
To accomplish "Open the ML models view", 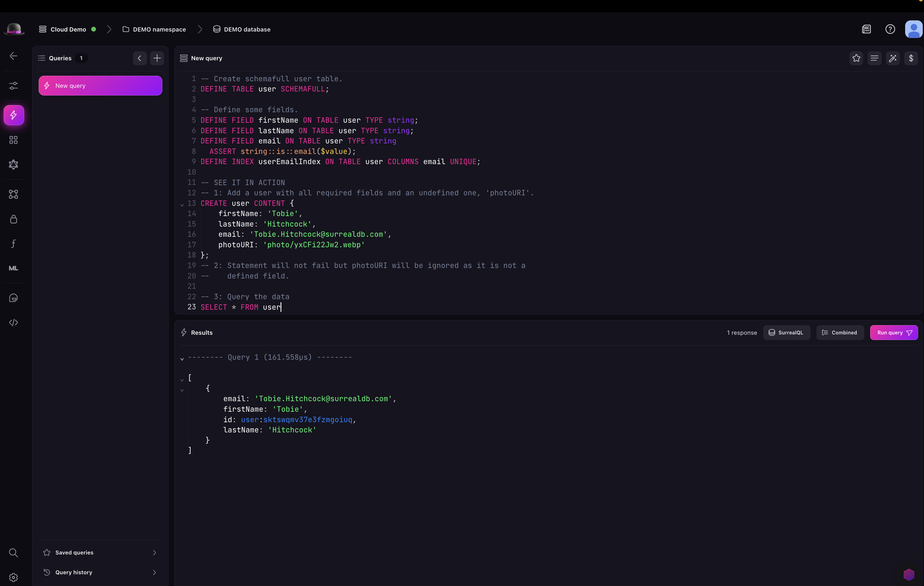I will (13, 269).
